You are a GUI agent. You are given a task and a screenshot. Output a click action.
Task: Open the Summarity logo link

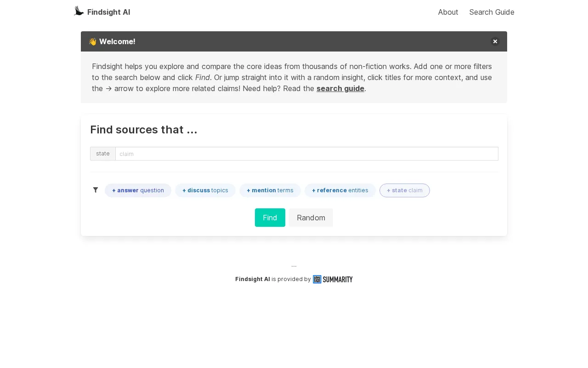click(x=333, y=279)
